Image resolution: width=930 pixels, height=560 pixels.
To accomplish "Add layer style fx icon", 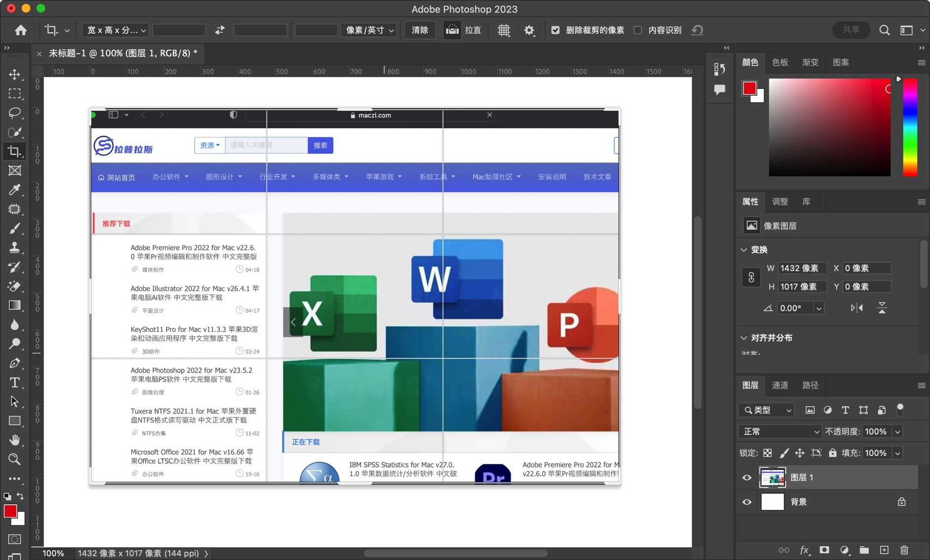I will 804,550.
